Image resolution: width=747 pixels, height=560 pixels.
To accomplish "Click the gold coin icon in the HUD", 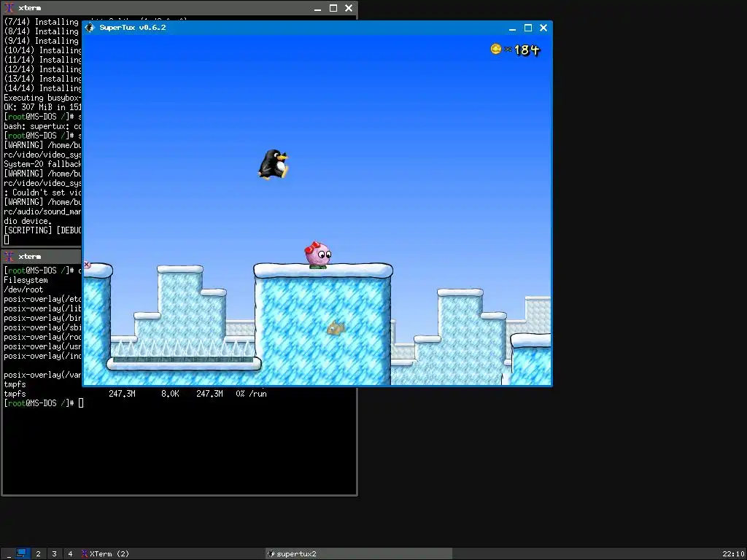I will click(496, 49).
